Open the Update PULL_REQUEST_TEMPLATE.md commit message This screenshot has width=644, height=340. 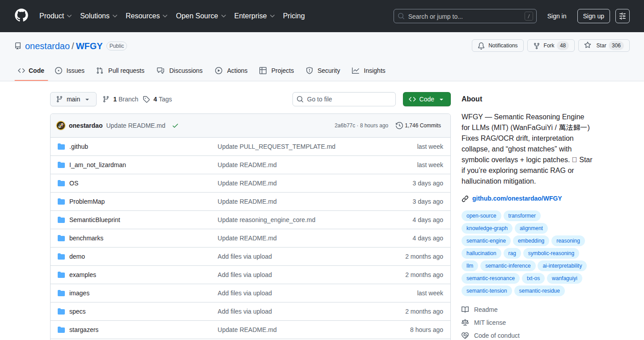coord(276,147)
